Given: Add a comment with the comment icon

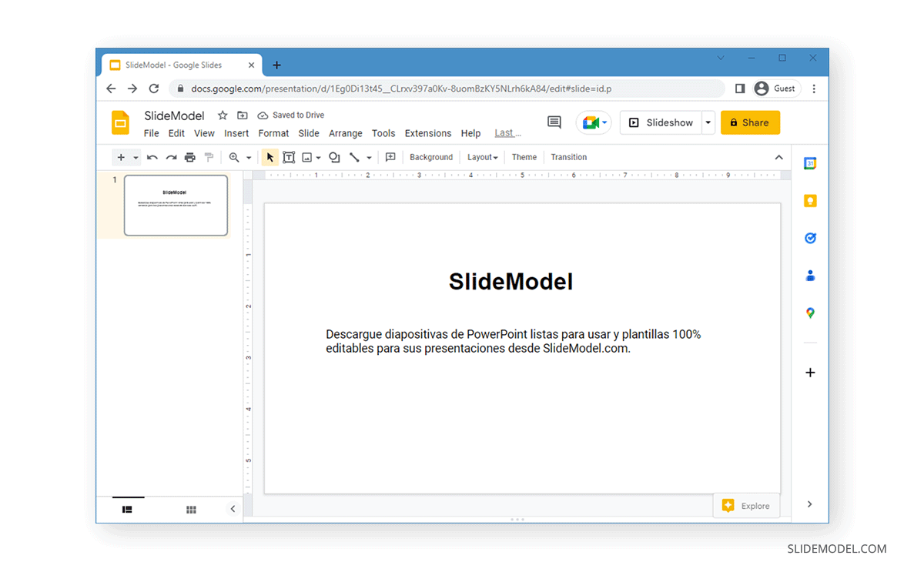Looking at the screenshot, I should point(390,157).
